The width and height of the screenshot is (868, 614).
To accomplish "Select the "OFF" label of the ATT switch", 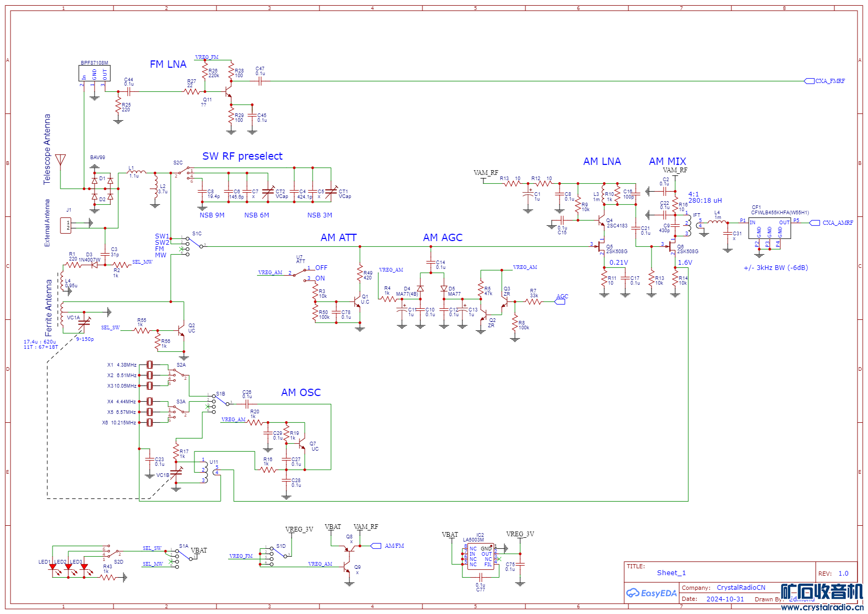I will 321,267.
